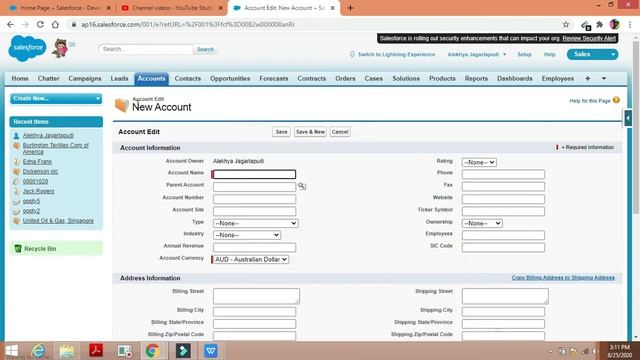Expand the Create New menu
The image size is (640, 360).
point(56,98)
